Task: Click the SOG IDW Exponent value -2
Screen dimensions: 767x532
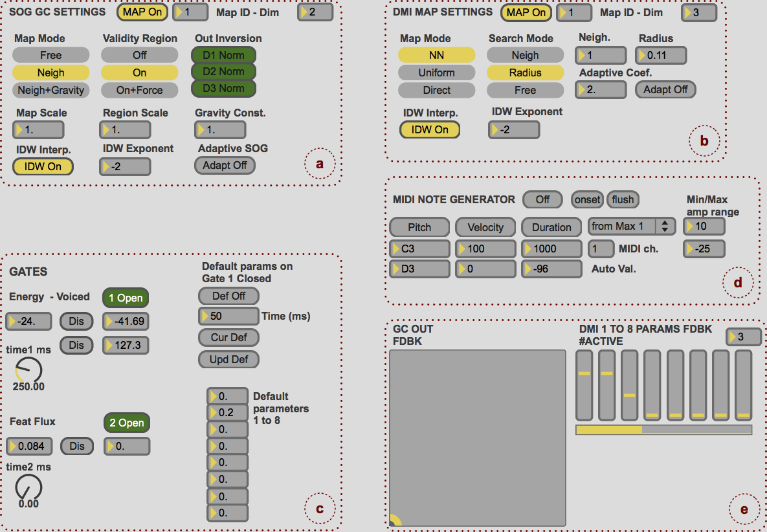Action: point(125,166)
